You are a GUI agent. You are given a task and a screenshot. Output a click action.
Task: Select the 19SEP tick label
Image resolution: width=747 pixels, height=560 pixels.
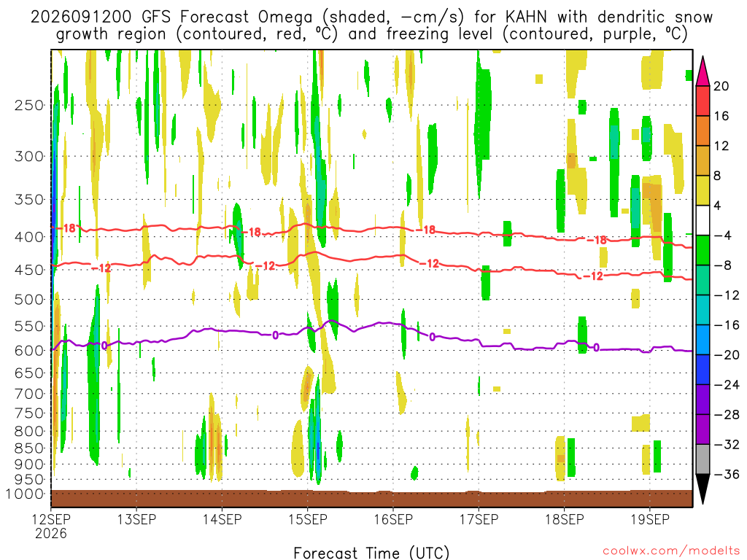point(650,519)
